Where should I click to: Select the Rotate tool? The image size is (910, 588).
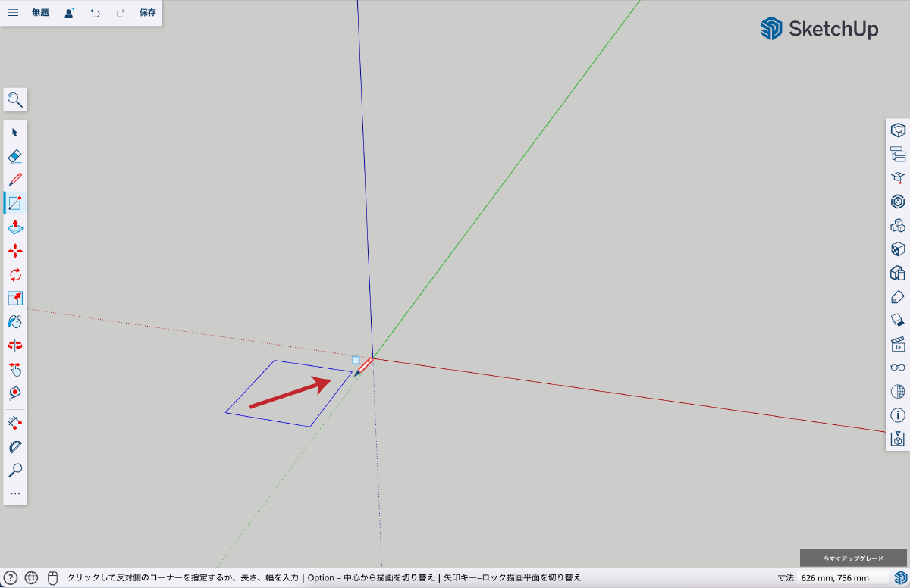coord(14,274)
